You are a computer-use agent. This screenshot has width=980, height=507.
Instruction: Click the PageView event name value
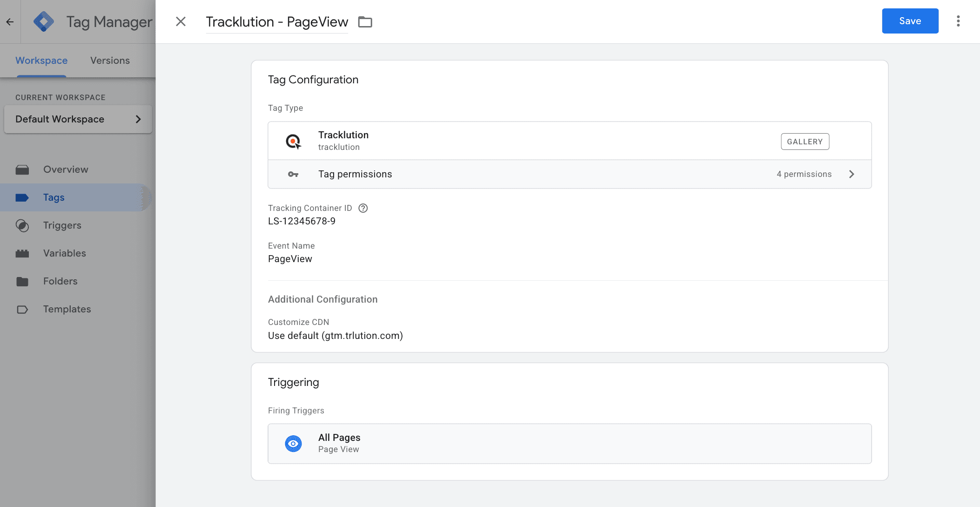click(x=290, y=259)
